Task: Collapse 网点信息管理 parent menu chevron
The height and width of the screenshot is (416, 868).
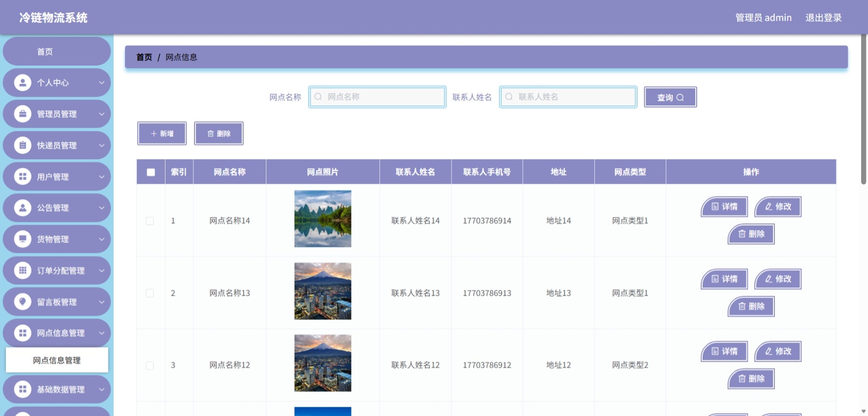Action: [101, 333]
